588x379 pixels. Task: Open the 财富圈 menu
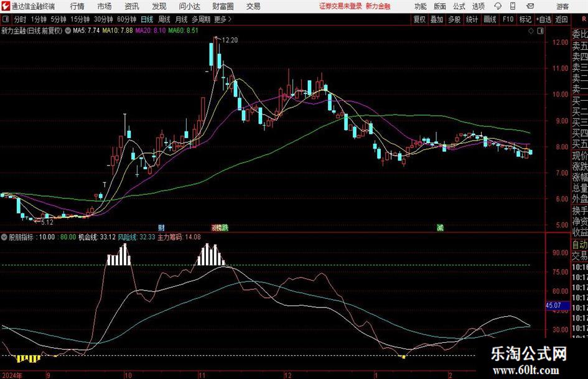[223, 6]
